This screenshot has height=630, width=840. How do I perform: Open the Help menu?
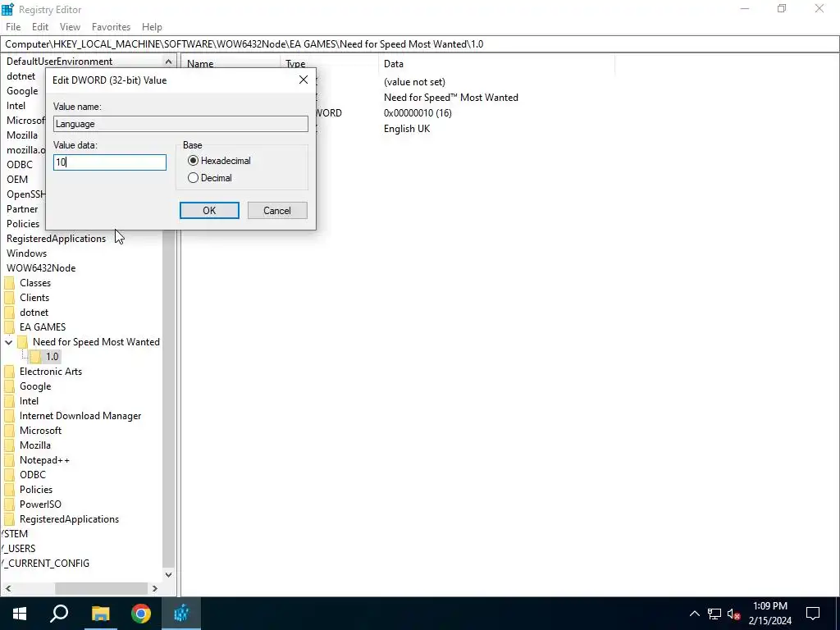tap(152, 27)
